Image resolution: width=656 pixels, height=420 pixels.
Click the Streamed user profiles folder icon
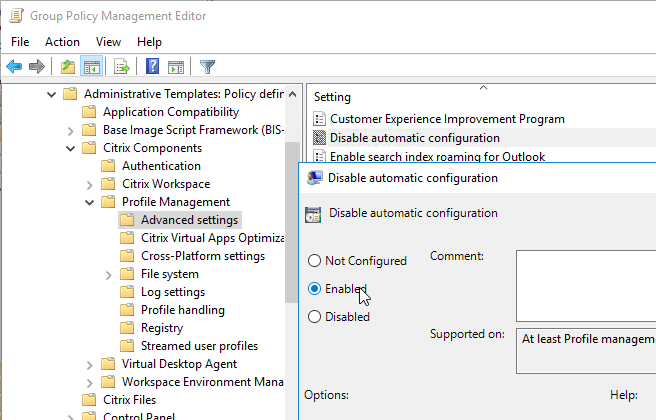click(x=127, y=346)
